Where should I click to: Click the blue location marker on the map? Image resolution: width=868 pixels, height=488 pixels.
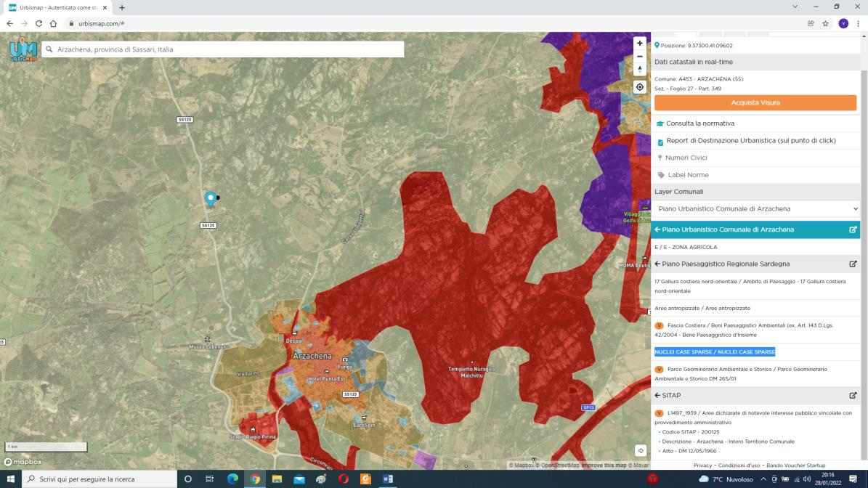pos(211,198)
